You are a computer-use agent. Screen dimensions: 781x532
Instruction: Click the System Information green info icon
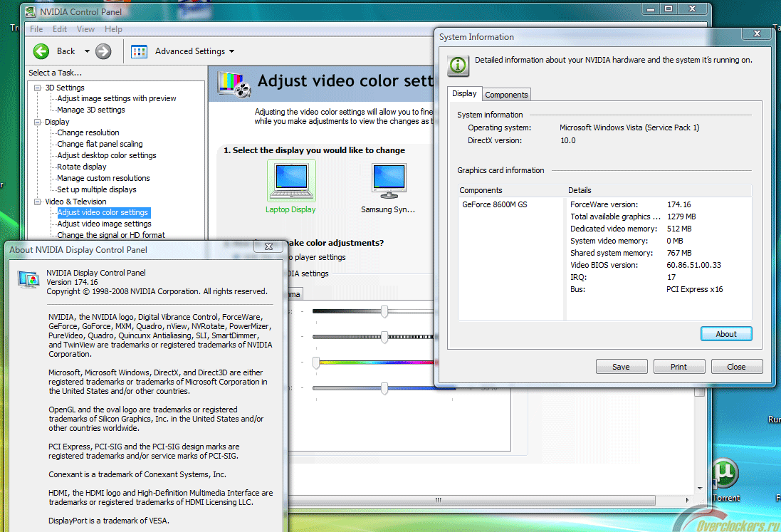pyautogui.click(x=458, y=66)
